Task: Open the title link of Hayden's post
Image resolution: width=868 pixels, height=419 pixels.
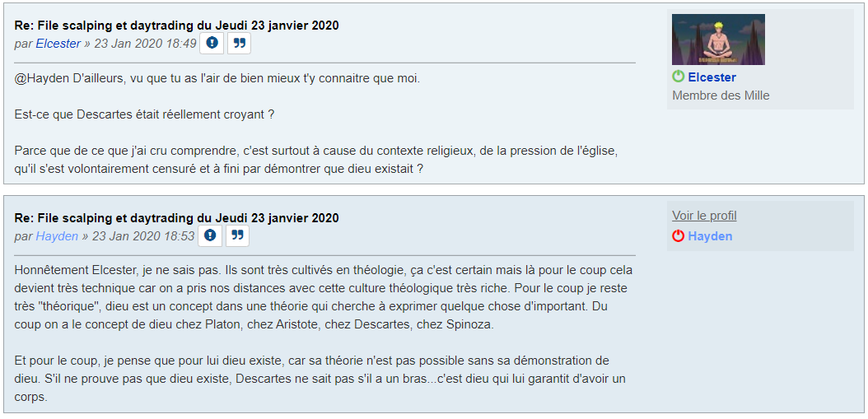Action: click(176, 218)
